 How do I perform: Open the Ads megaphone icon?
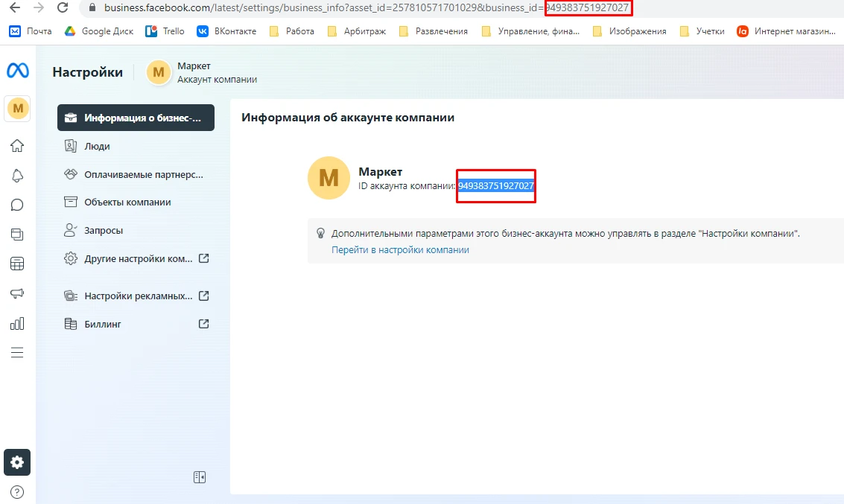click(x=17, y=293)
